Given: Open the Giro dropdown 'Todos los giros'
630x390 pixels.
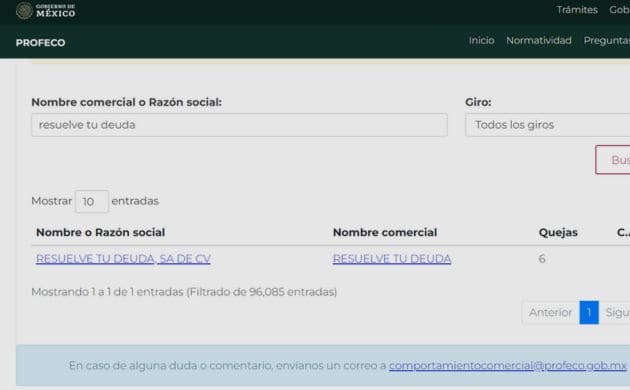Looking at the screenshot, I should coord(548,125).
